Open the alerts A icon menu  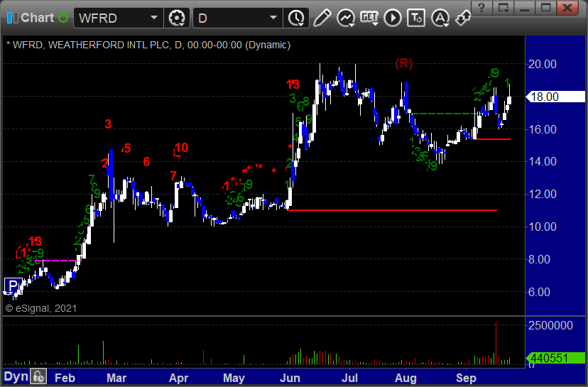click(440, 18)
